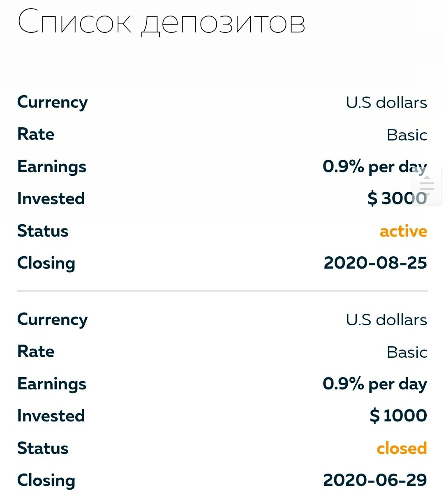444x504 pixels.
Task: Click the second deposit's Earnings label
Action: pyautogui.click(x=52, y=384)
